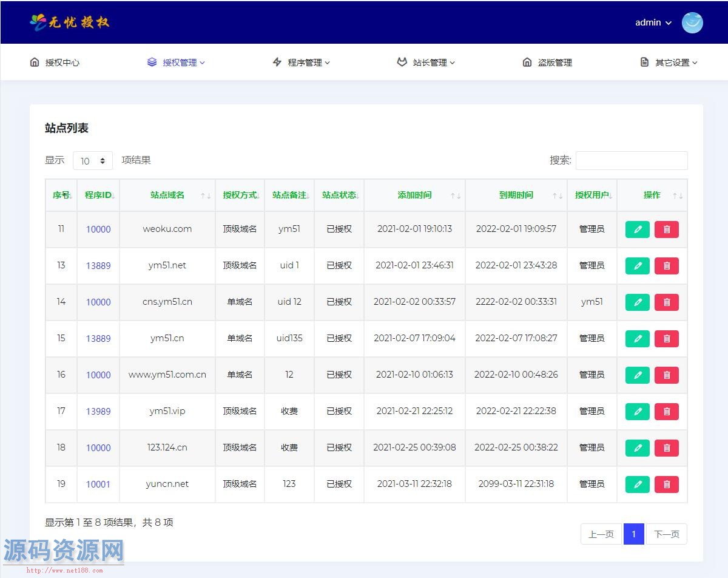
Task: Sort table by 添加时间 column
Action: (x=415, y=195)
